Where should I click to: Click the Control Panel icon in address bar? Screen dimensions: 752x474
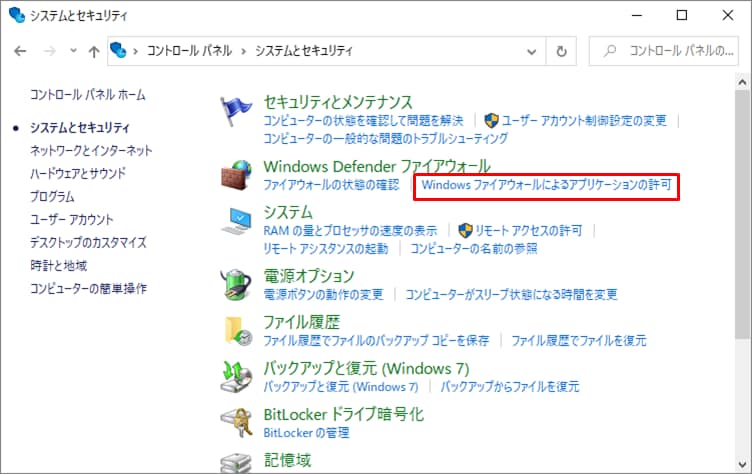point(118,50)
